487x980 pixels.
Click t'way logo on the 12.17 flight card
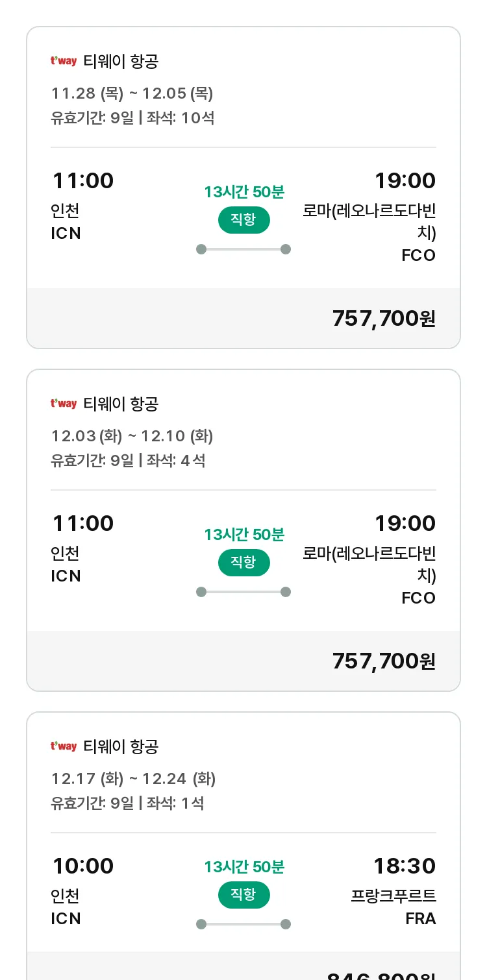tap(64, 747)
